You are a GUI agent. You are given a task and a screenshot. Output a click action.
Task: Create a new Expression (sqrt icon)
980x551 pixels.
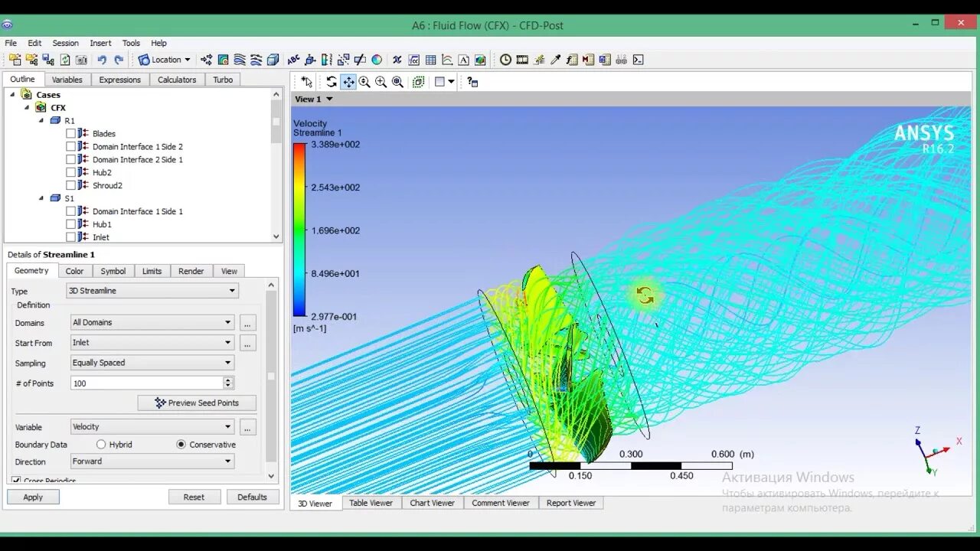(x=413, y=60)
